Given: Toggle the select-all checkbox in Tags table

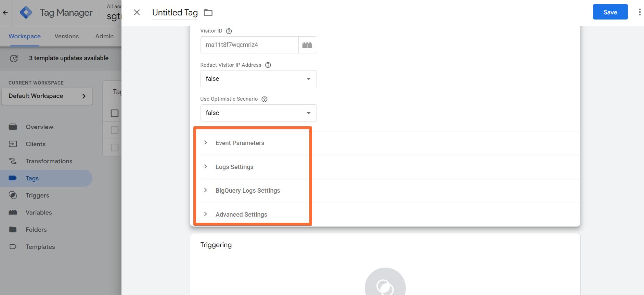Looking at the screenshot, I should (x=115, y=113).
